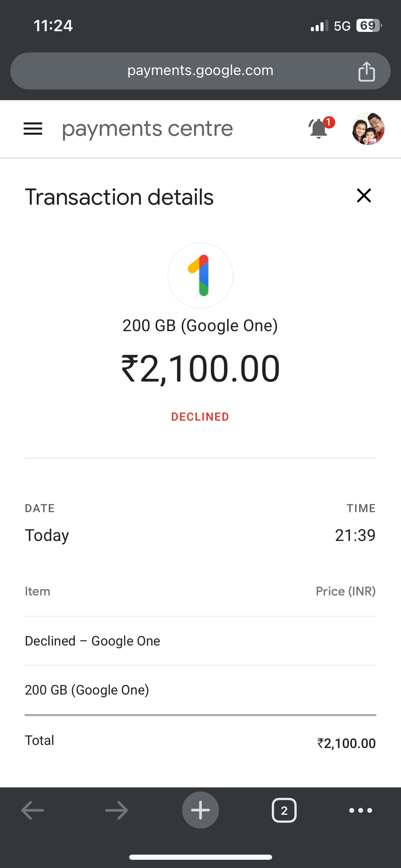Tap the browser share icon

click(x=366, y=71)
